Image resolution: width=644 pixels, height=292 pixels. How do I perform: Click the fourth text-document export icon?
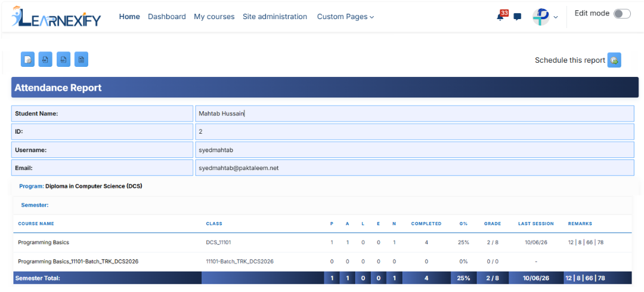81,59
